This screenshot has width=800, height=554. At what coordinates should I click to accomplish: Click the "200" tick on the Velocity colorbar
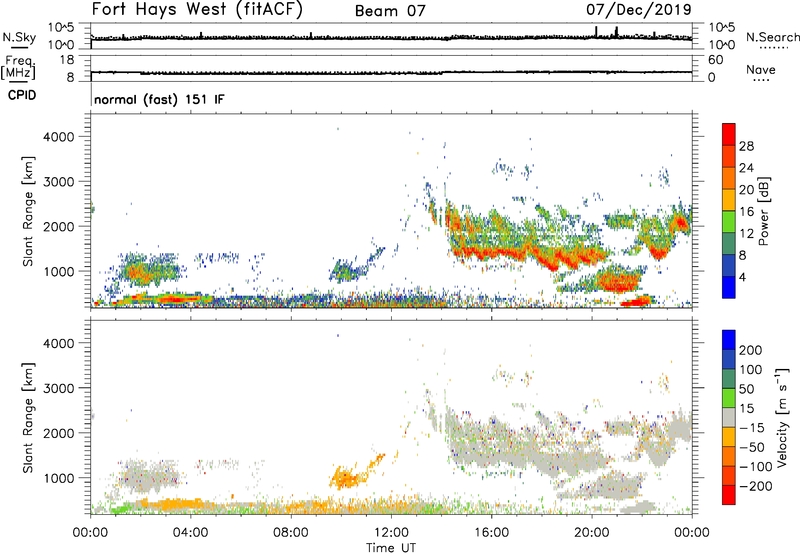pyautogui.click(x=751, y=350)
